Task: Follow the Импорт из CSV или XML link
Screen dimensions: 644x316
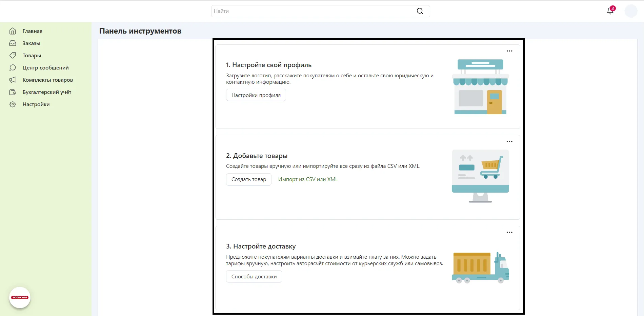Action: point(308,179)
